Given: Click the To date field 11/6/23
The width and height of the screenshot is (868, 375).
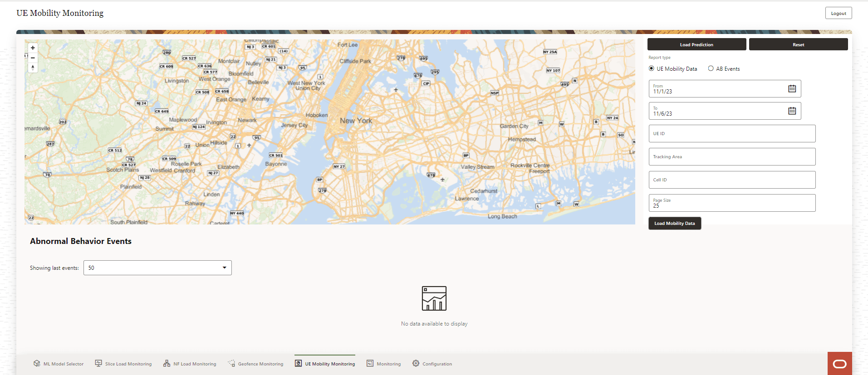Looking at the screenshot, I should (725, 111).
